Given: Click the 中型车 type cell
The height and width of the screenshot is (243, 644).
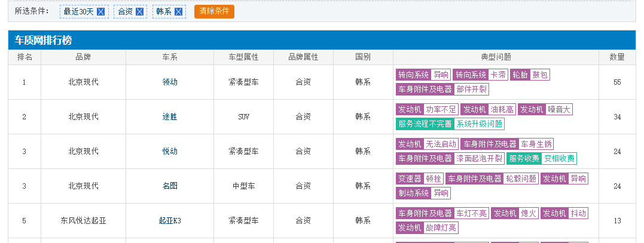Looking at the screenshot, I should (243, 186).
